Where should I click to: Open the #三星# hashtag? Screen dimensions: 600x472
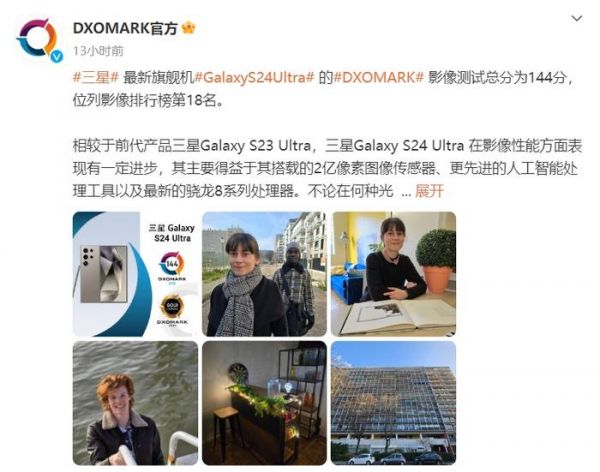(x=96, y=78)
